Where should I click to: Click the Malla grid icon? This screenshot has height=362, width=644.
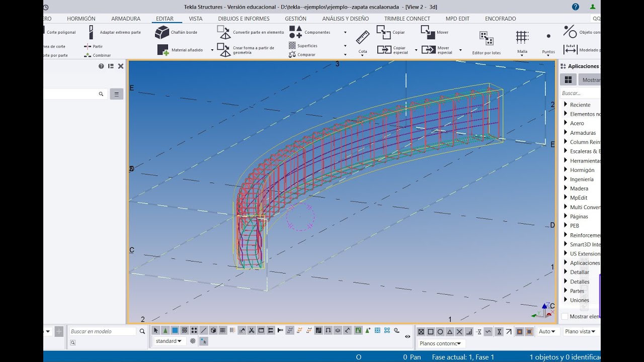522,37
